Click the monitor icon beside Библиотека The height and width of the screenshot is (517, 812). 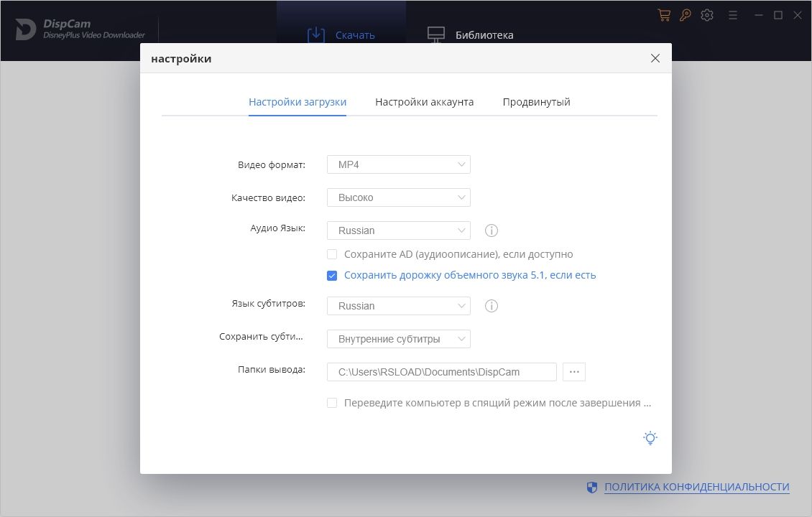tap(436, 34)
